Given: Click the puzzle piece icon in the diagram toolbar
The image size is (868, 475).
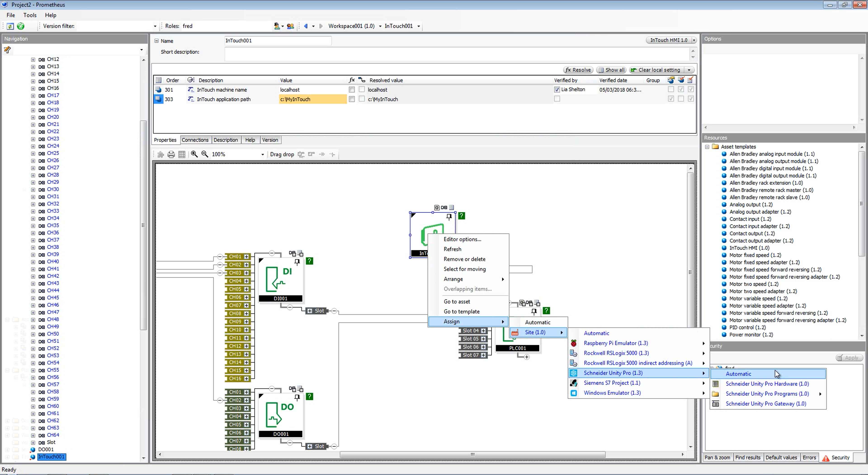Looking at the screenshot, I should 161,154.
